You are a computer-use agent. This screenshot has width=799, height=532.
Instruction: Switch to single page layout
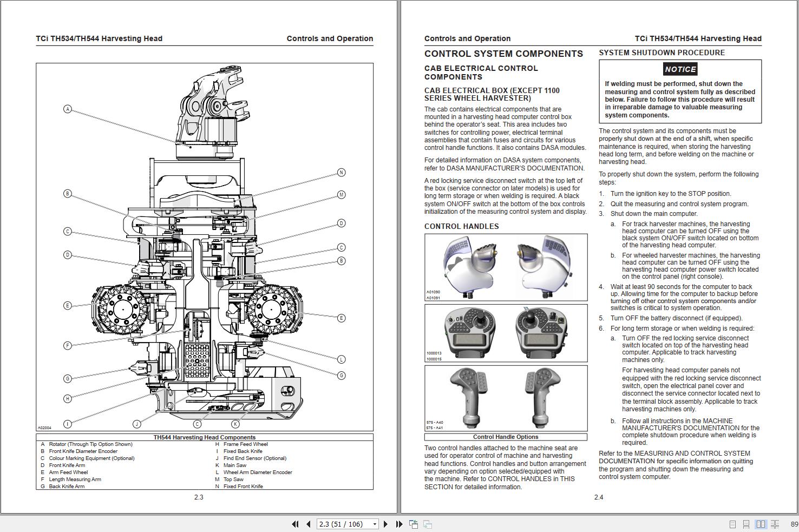[x=732, y=524]
